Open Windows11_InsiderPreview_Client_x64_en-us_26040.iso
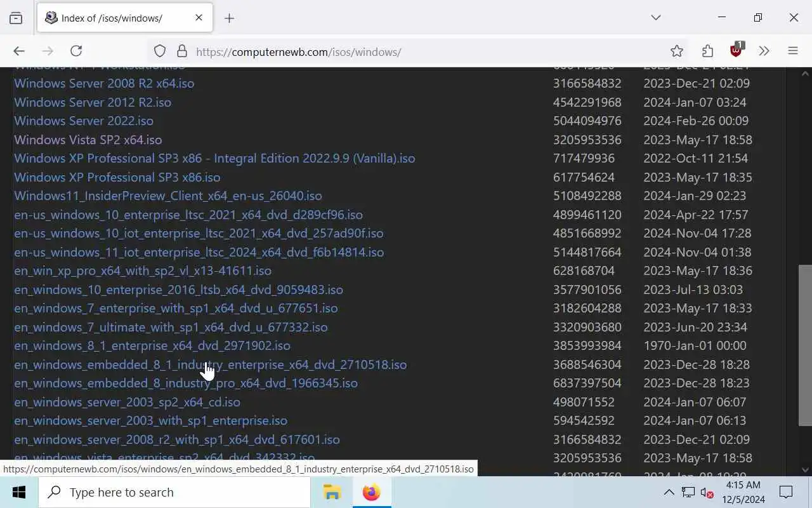Screen dimensions: 812x508 click(168, 196)
